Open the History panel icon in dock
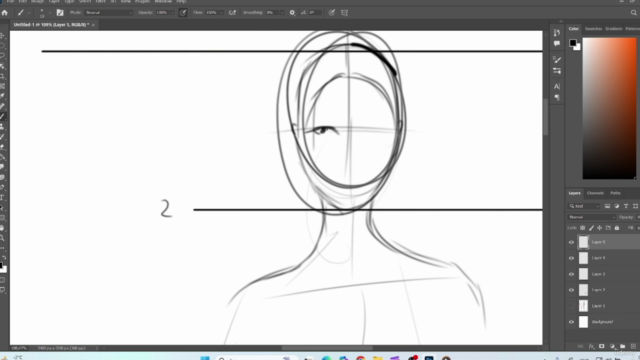The height and width of the screenshot is (360, 640). click(557, 33)
